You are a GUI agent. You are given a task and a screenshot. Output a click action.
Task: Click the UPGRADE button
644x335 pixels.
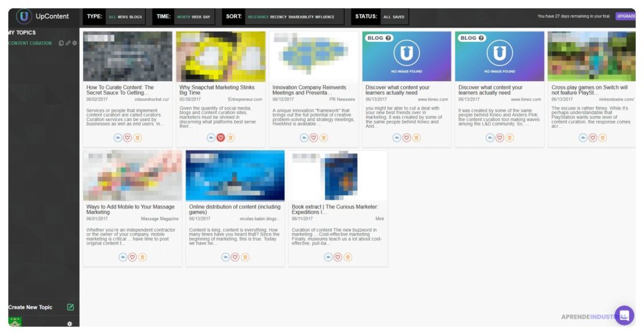tap(626, 16)
